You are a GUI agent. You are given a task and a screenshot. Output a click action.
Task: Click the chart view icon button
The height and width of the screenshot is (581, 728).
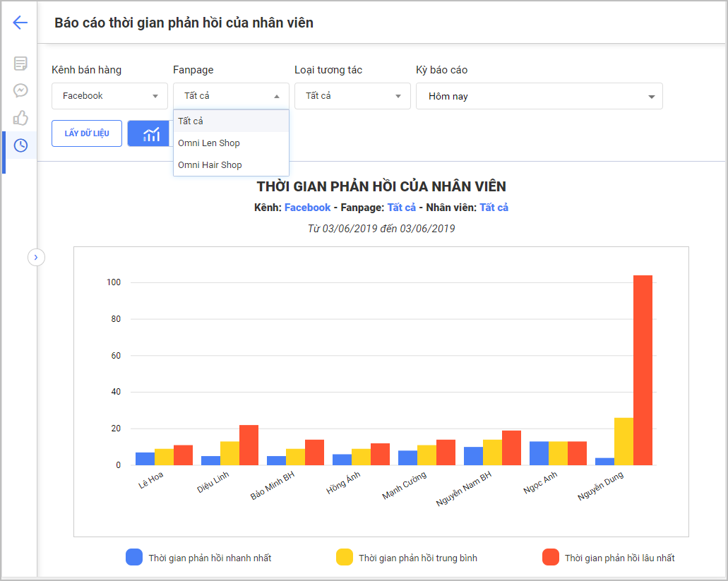[x=150, y=133]
